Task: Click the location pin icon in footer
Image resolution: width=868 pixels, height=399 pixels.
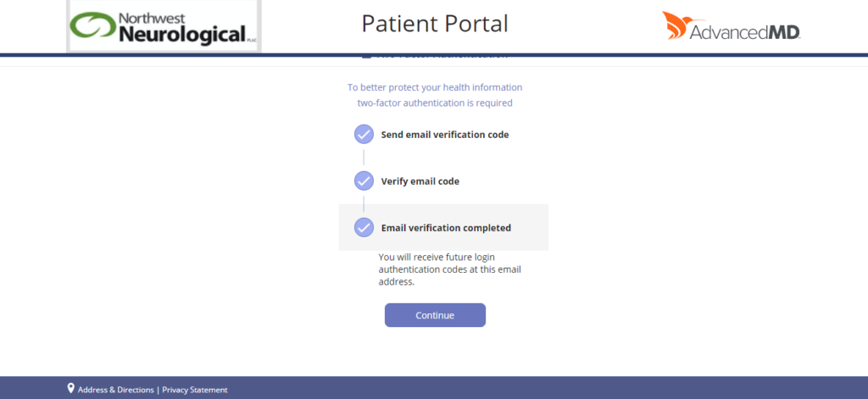Action: point(71,388)
